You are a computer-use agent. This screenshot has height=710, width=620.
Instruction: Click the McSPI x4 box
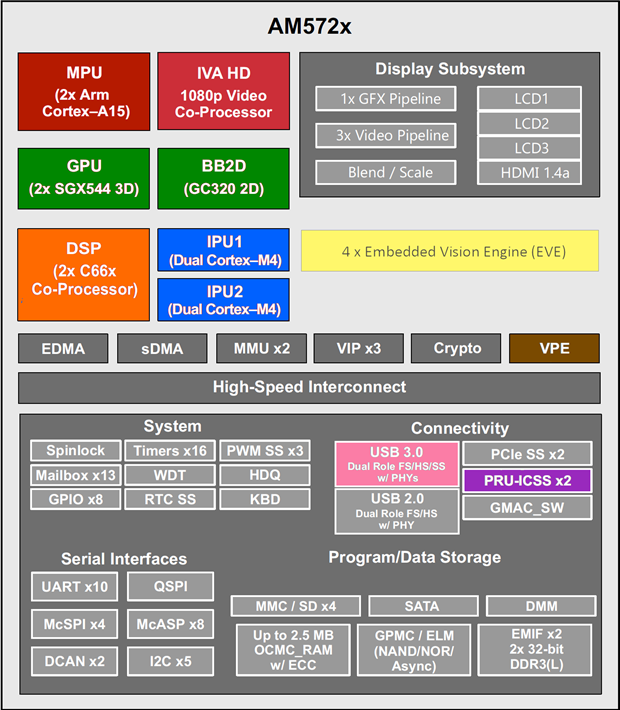click(x=74, y=624)
